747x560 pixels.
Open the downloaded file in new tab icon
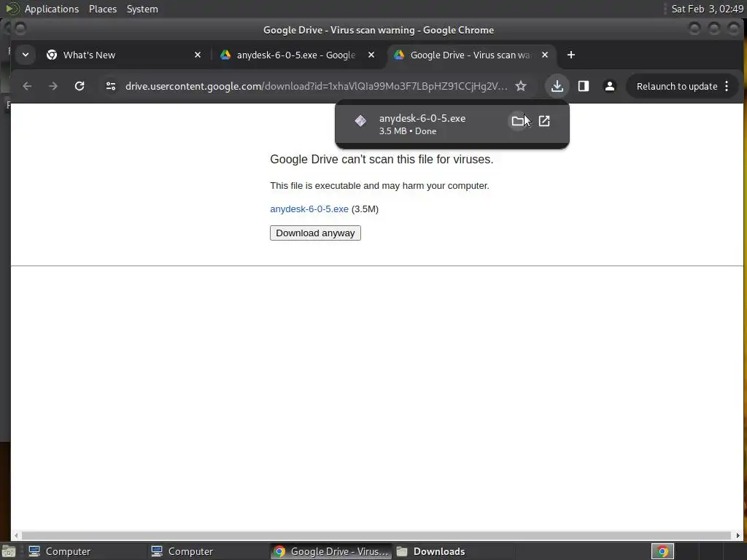(544, 121)
